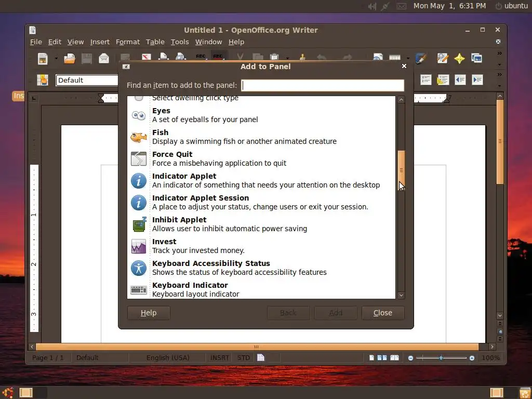This screenshot has height=399, width=532.
Task: Open the New document dropdown arrow
Action: coord(56,59)
